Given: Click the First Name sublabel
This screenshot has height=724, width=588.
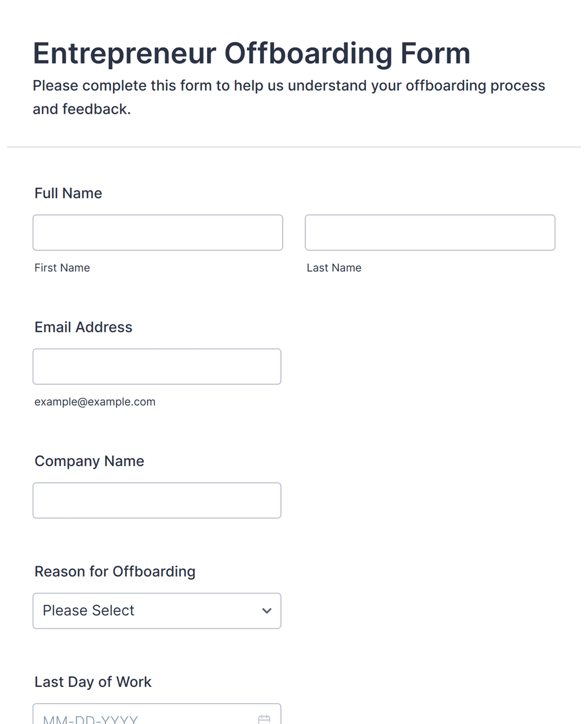Looking at the screenshot, I should click(x=62, y=268).
